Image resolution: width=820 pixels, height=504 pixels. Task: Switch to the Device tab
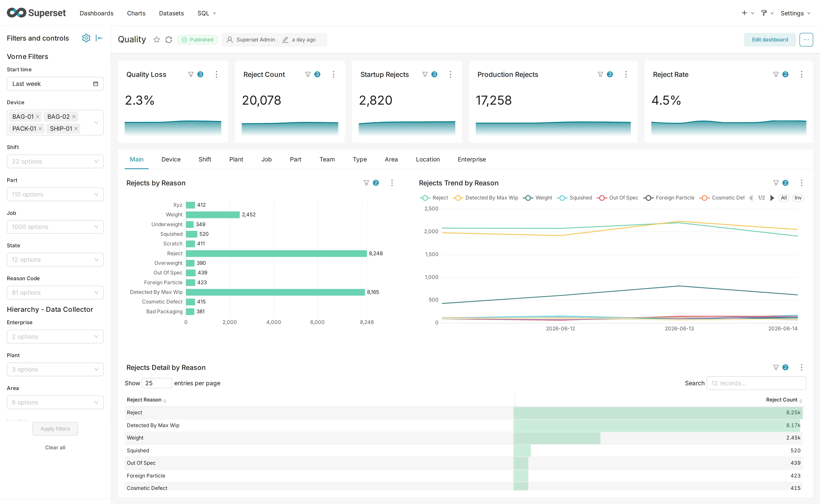[x=171, y=159]
